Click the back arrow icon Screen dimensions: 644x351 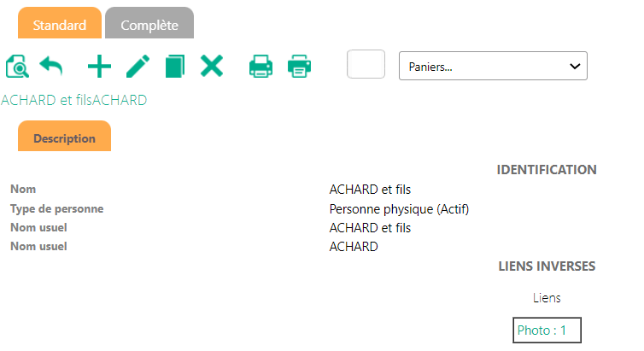coord(51,66)
